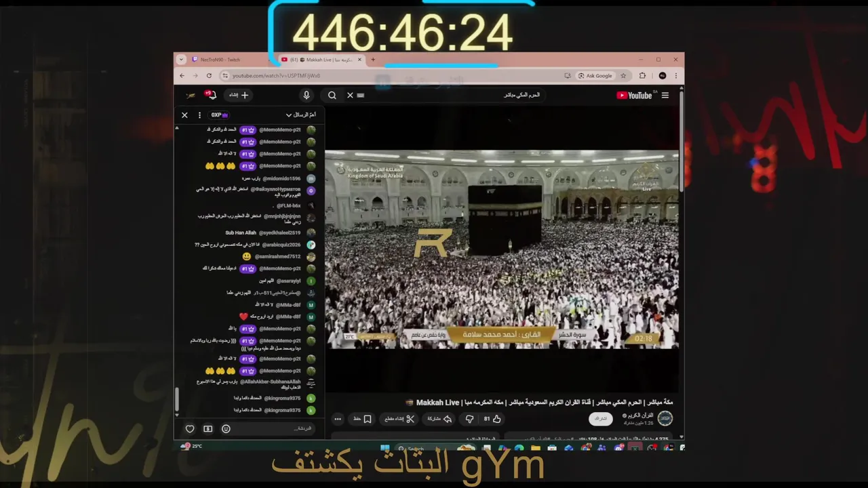Open the tab search dropdown arrow
The width and height of the screenshot is (868, 488).
[x=181, y=60]
